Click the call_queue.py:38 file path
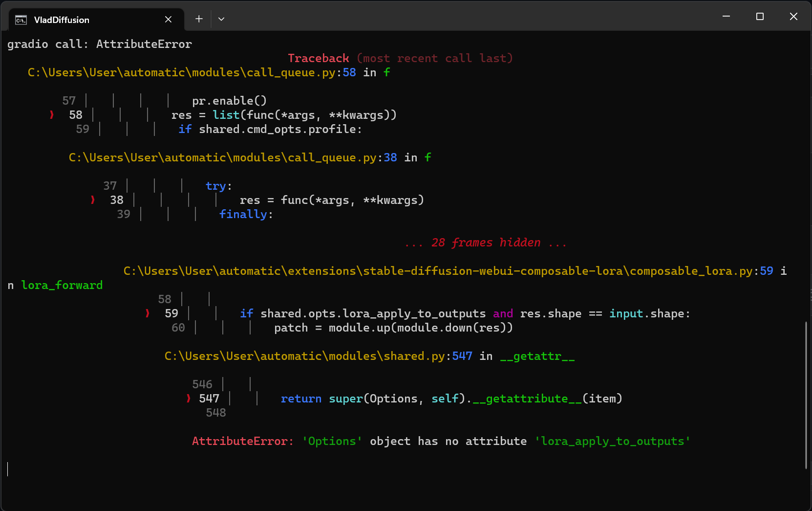Screen dimensions: 812x511 (x=233, y=157)
